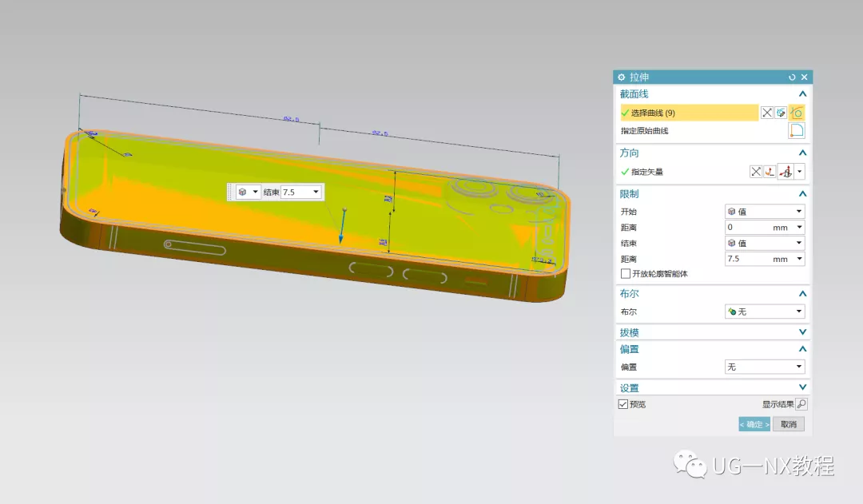Enable the 开放轮廓智能体 checkbox

[626, 274]
